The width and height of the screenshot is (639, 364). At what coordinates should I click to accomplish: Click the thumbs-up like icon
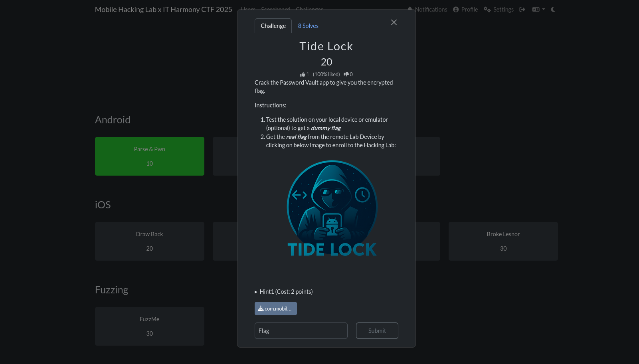click(303, 74)
